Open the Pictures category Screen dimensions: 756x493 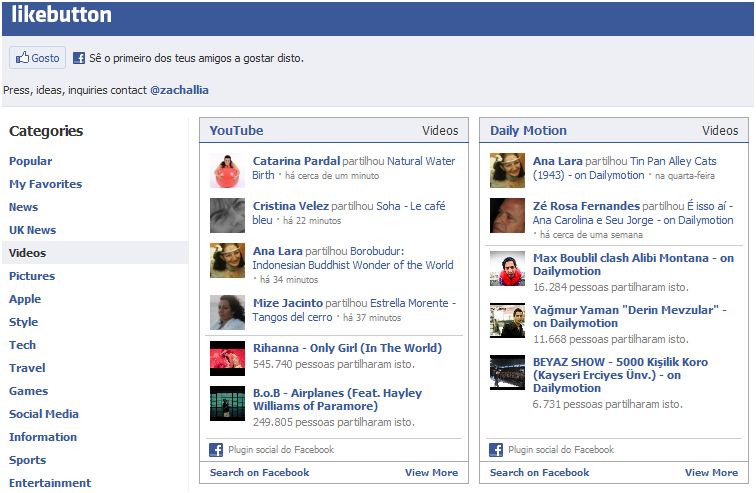(32, 276)
